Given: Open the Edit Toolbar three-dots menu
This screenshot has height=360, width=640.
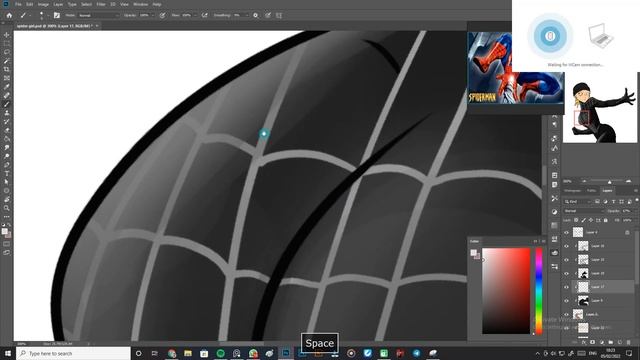Looking at the screenshot, I should click(7, 217).
